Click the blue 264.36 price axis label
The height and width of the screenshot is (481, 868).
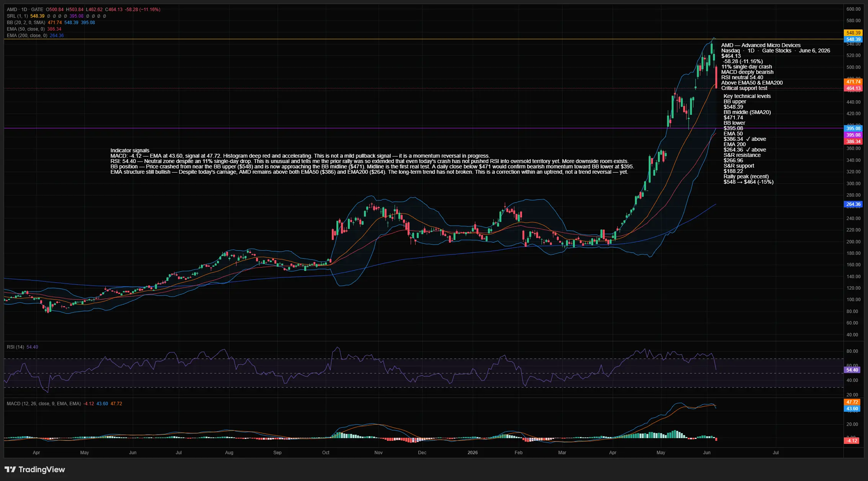[853, 204]
